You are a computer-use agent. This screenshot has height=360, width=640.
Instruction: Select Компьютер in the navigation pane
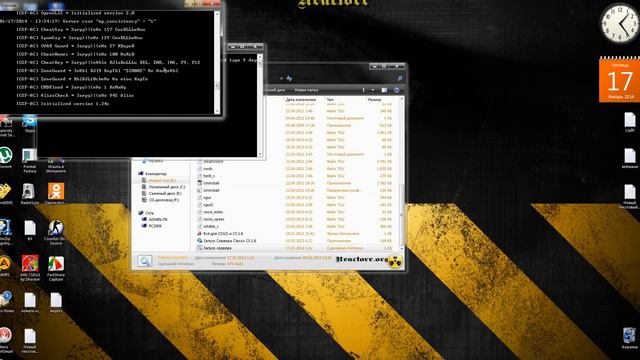pos(156,173)
